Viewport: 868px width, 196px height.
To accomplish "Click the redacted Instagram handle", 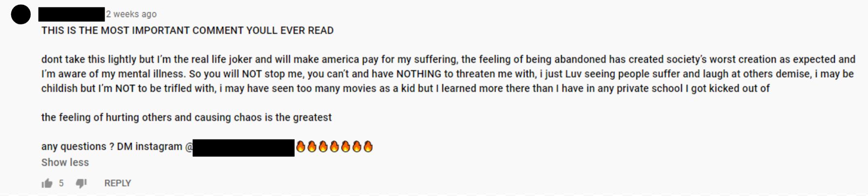I will pyautogui.click(x=244, y=147).
